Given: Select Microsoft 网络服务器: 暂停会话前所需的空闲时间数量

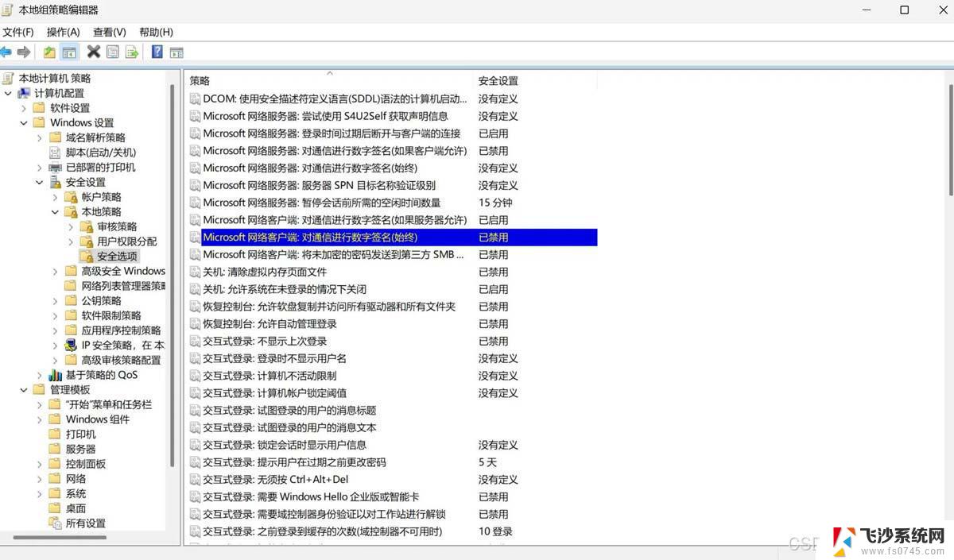Looking at the screenshot, I should [x=321, y=203].
